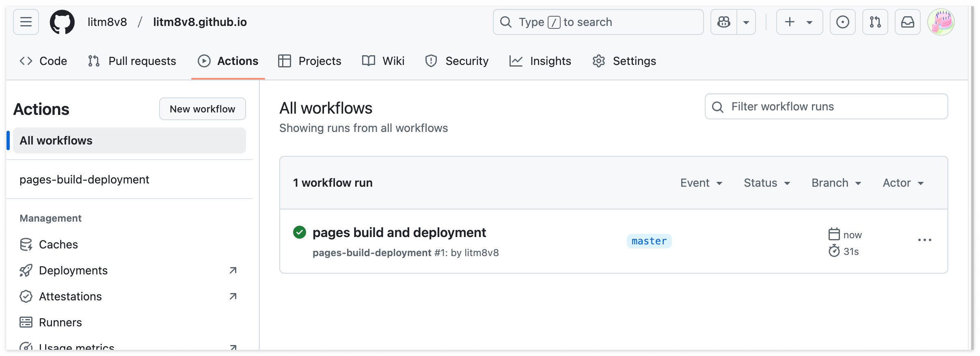The width and height of the screenshot is (980, 356).
Task: Select the Actions tab
Action: [x=228, y=61]
